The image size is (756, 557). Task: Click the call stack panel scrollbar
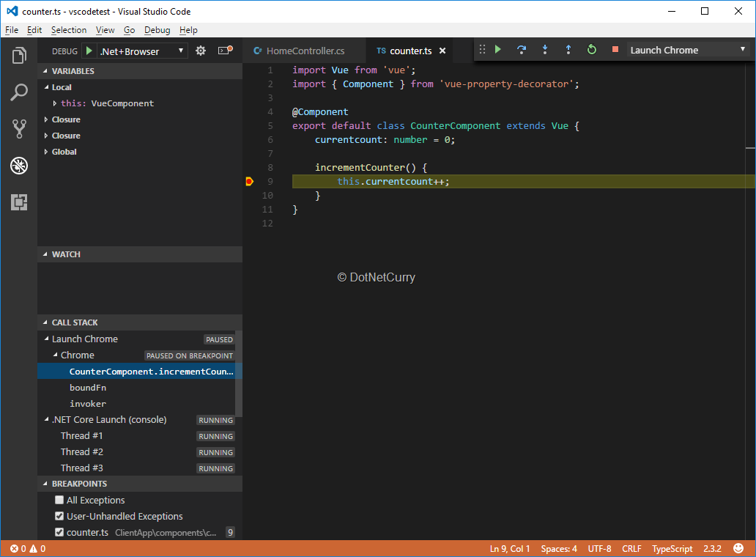239,374
